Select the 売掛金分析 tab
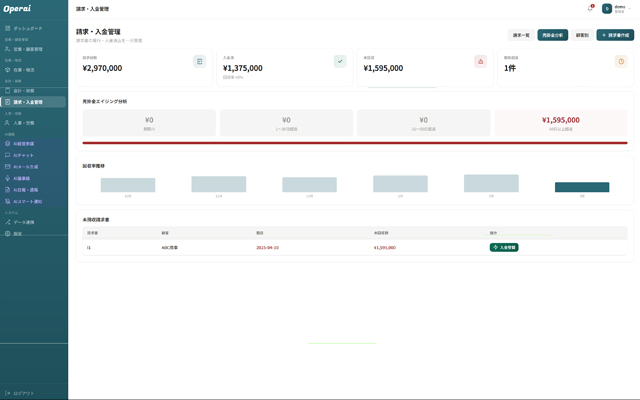Image resolution: width=640 pixels, height=400 pixels. 552,35
